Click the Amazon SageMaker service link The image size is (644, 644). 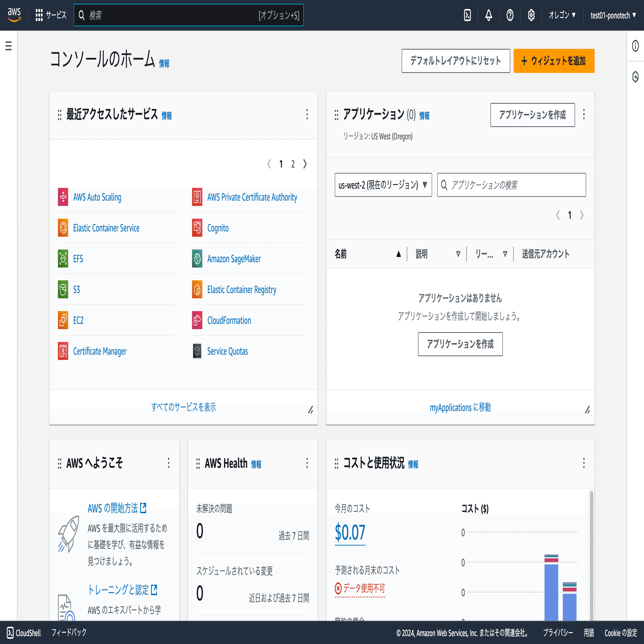(x=234, y=259)
